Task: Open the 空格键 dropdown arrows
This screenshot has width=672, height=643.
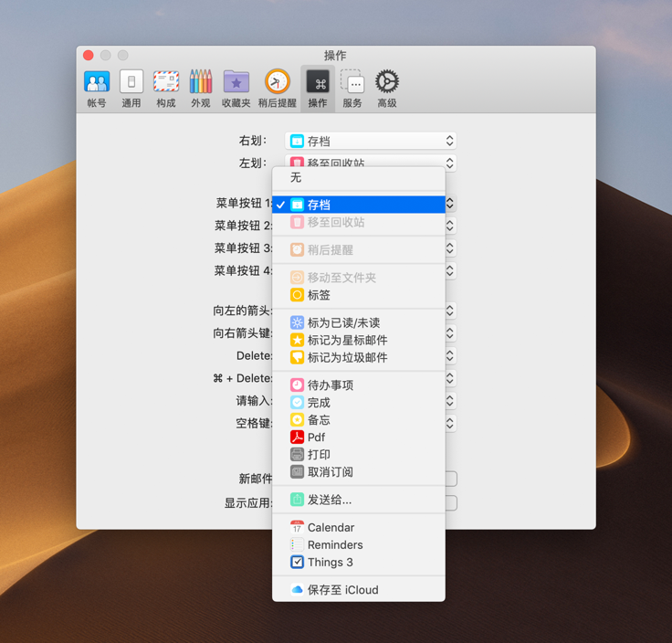Action: 449,424
